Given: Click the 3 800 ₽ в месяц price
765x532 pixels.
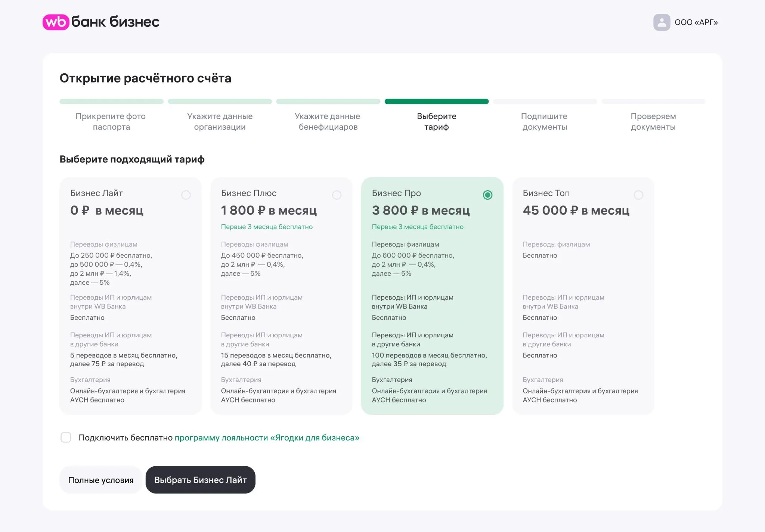Looking at the screenshot, I should point(421,210).
